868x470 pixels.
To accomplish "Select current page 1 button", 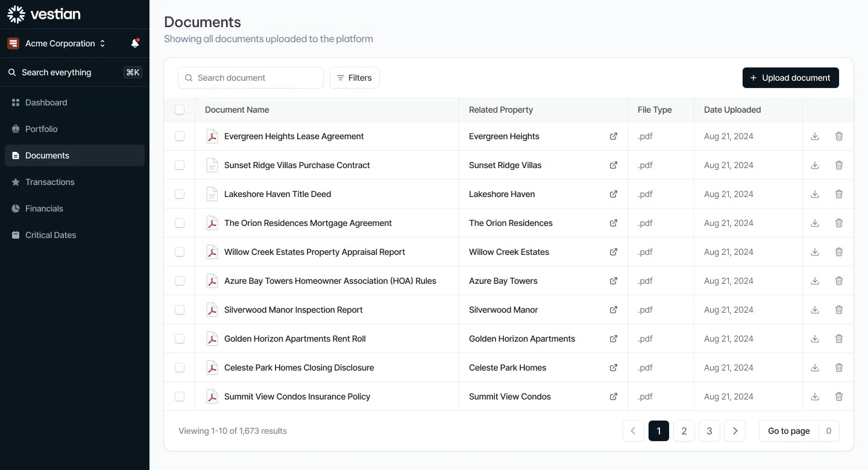I will click(x=659, y=431).
